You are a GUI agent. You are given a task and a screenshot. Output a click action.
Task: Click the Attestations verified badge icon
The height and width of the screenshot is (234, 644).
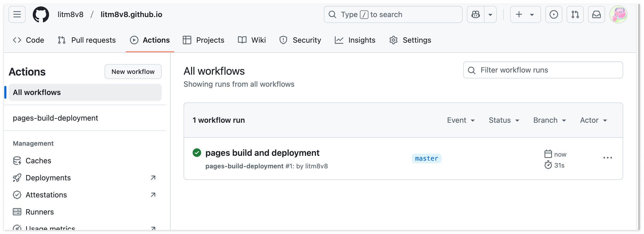click(17, 195)
